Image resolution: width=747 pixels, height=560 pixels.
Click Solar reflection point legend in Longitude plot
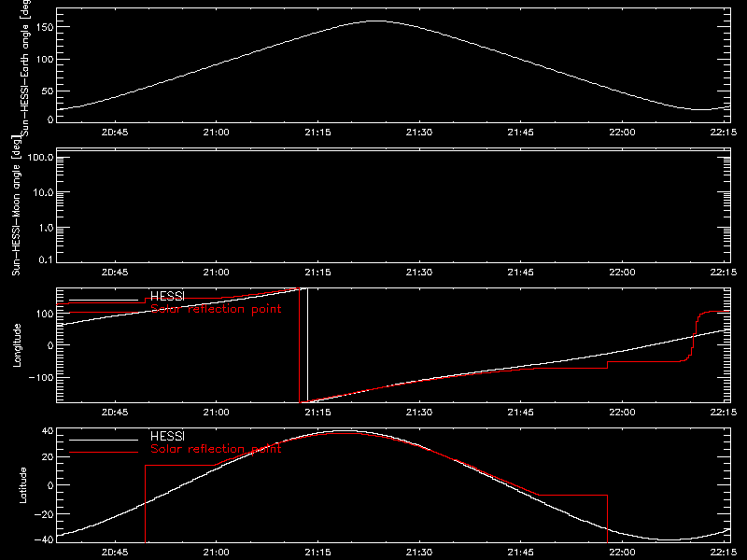[x=216, y=310]
